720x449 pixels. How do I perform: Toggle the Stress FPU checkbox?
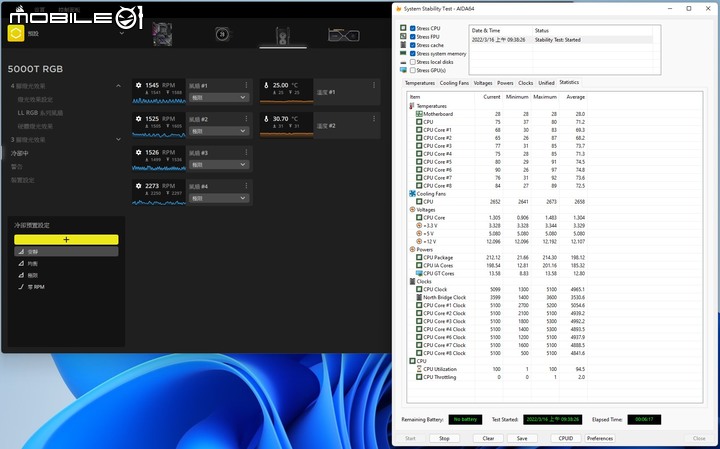pos(412,37)
